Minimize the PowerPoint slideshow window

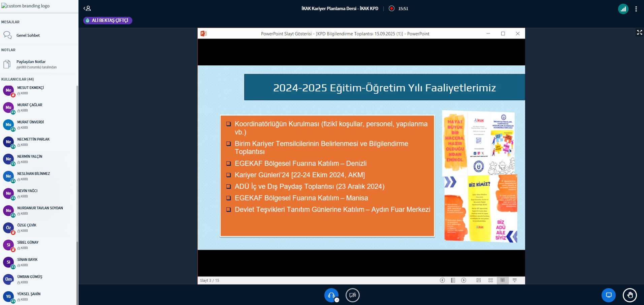point(488,33)
